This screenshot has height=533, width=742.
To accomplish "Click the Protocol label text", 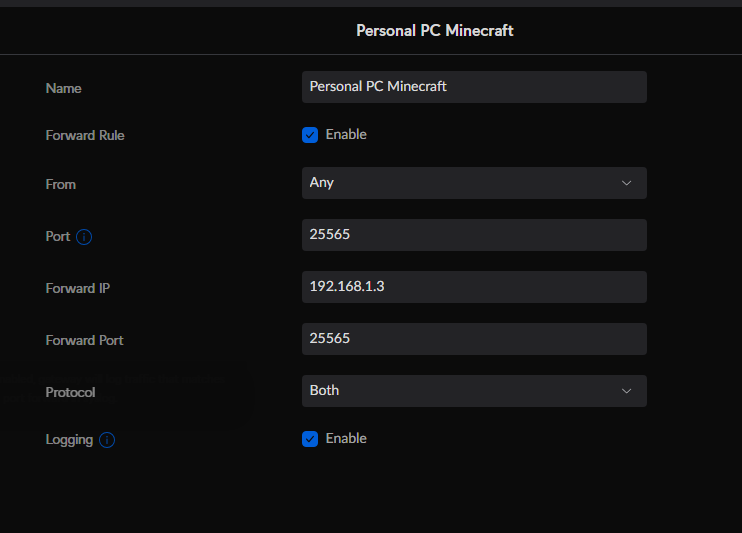I will tap(70, 393).
